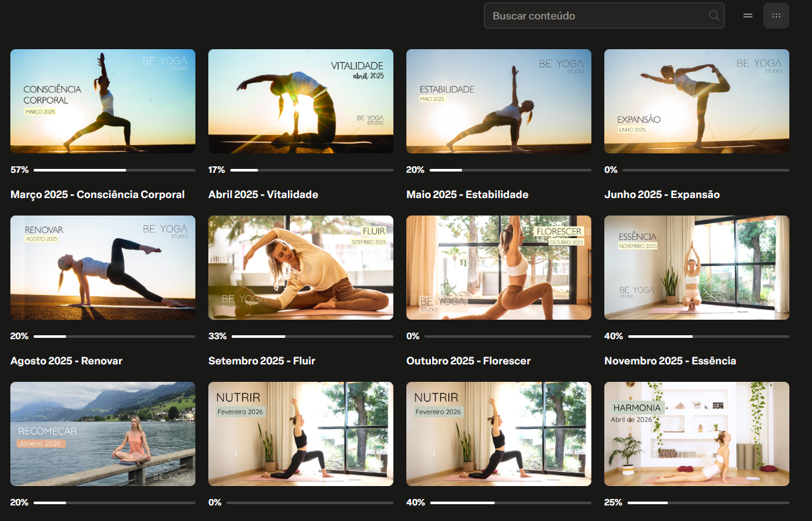Click the title Abril 2025 - Vitalidade
Image resolution: width=812 pixels, height=521 pixels.
263,195
